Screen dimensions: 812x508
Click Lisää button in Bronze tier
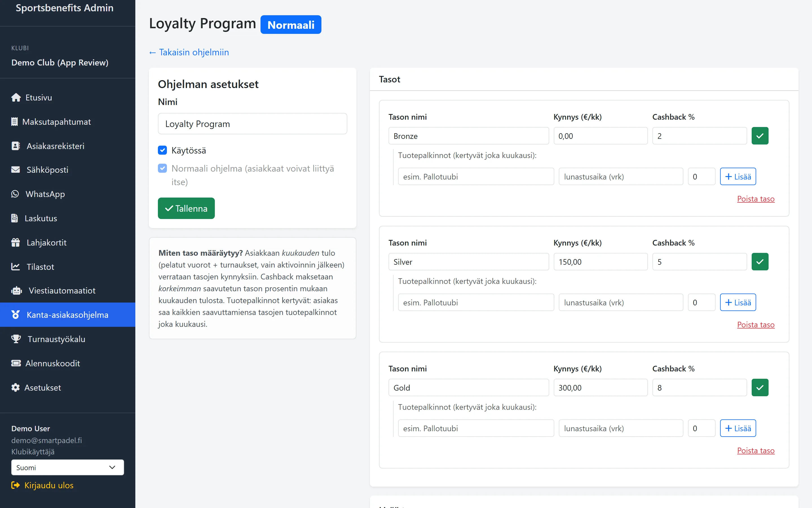click(x=738, y=176)
